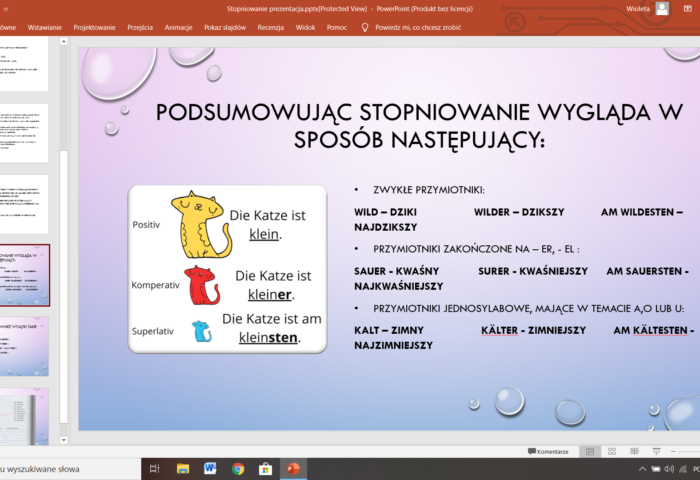
Task: Open Reading view from status bar
Action: (635, 451)
